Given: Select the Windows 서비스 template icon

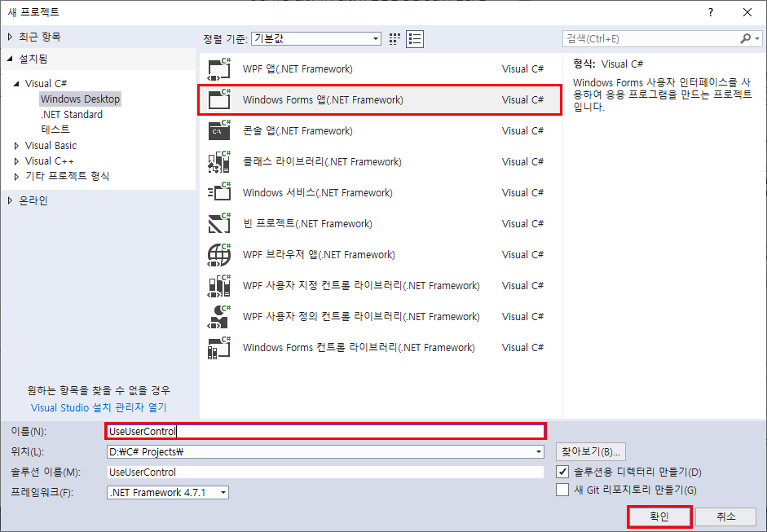Looking at the screenshot, I should click(218, 192).
